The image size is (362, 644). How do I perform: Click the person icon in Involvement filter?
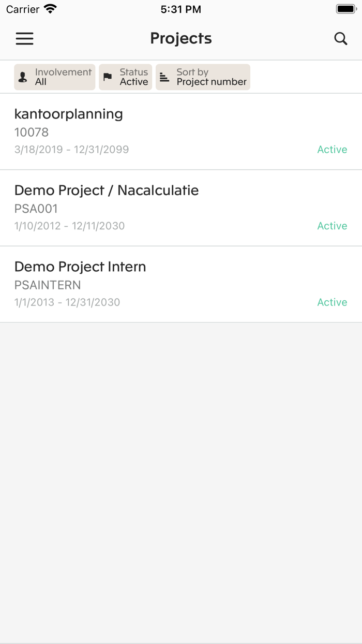23,77
